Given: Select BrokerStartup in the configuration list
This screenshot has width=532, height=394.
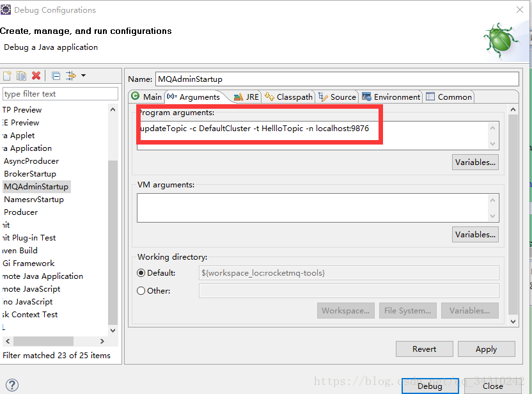Looking at the screenshot, I should (x=30, y=173).
